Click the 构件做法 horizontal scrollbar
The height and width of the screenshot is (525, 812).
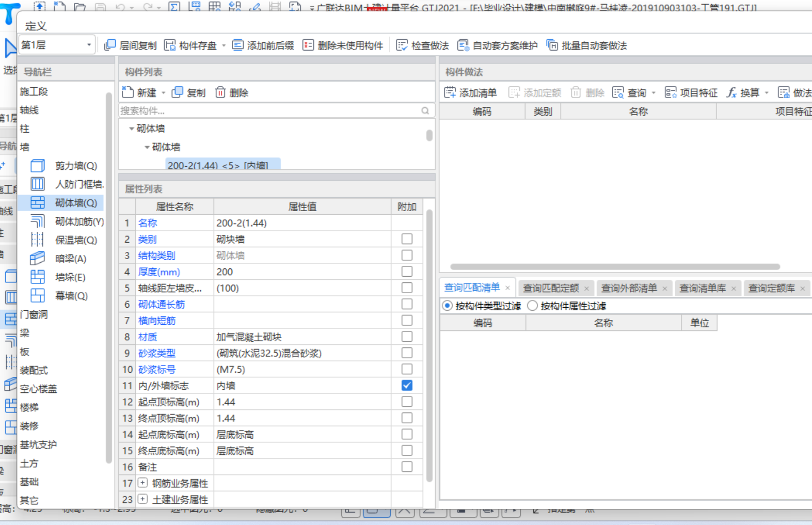click(615, 267)
